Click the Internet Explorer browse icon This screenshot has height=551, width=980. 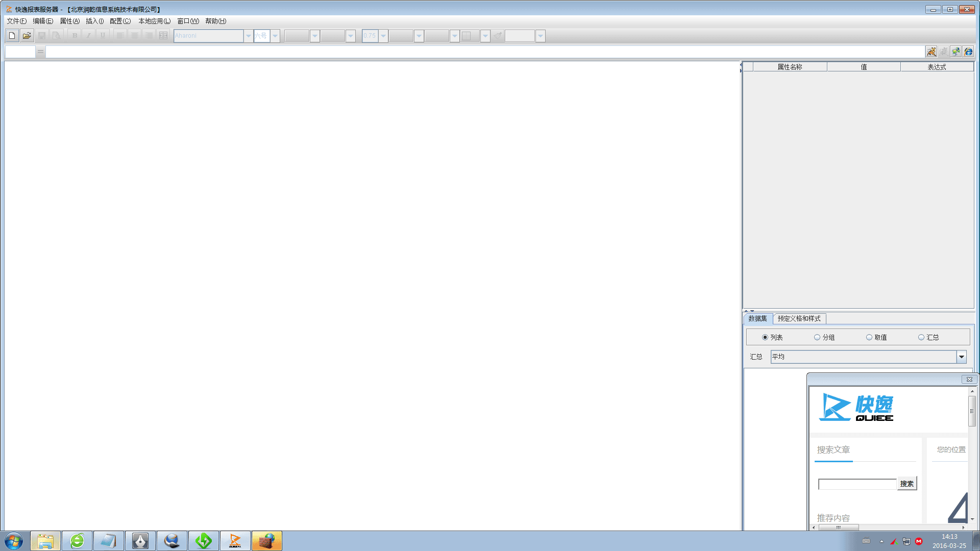pos(968,52)
